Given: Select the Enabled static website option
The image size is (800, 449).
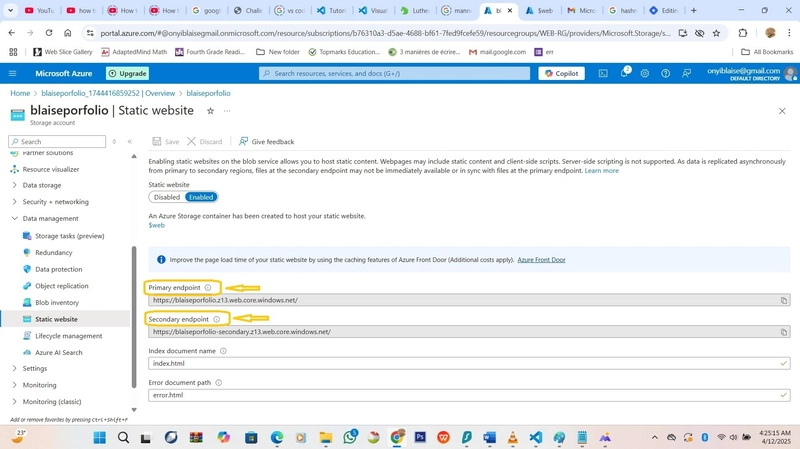Looking at the screenshot, I should [201, 197].
